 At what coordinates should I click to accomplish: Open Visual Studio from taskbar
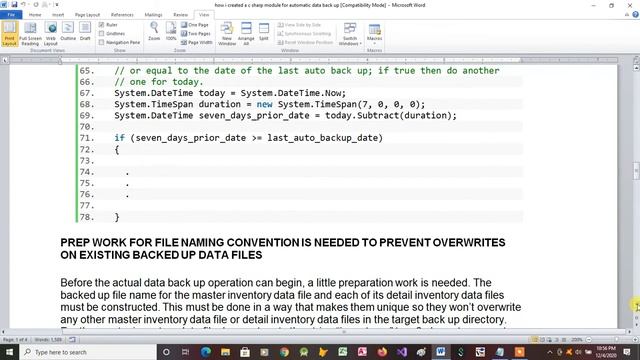click(x=402, y=352)
